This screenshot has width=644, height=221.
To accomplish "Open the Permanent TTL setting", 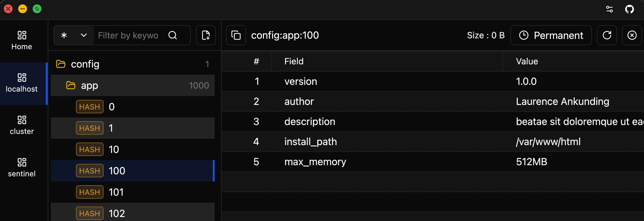I will (551, 35).
